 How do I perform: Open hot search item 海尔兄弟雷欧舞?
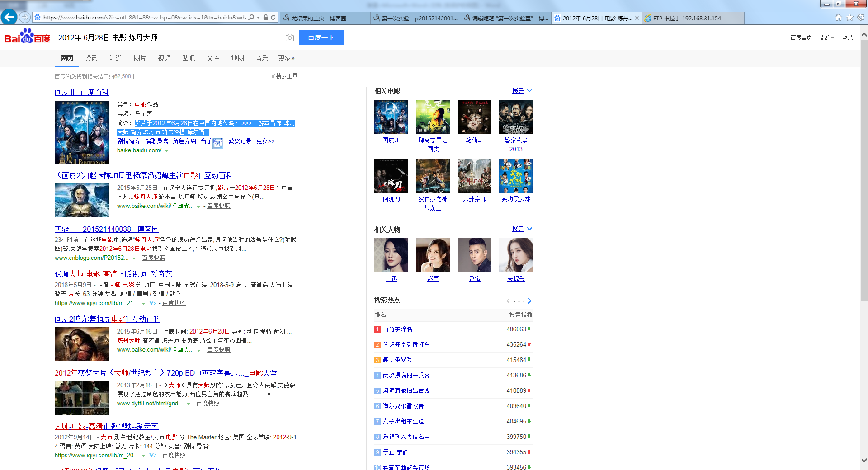403,406
